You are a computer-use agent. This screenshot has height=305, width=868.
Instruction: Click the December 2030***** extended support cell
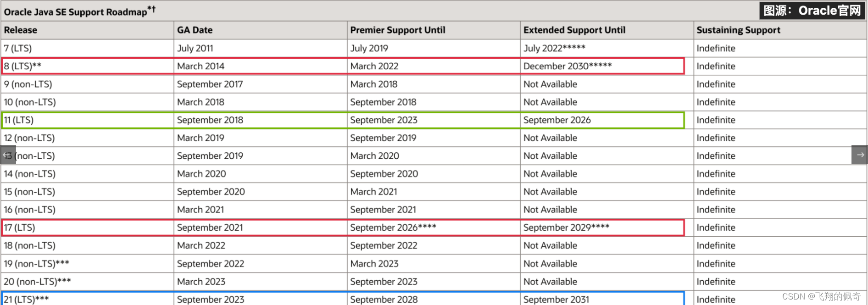tap(567, 66)
